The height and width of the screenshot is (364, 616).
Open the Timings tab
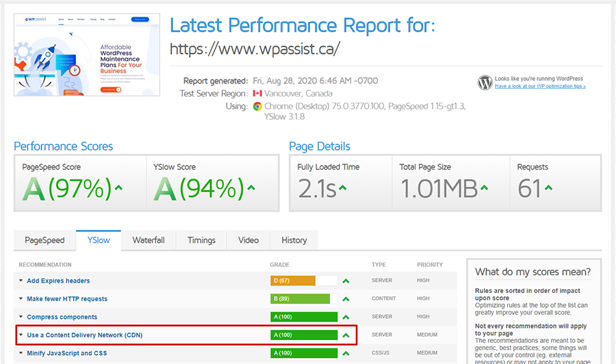click(x=201, y=240)
